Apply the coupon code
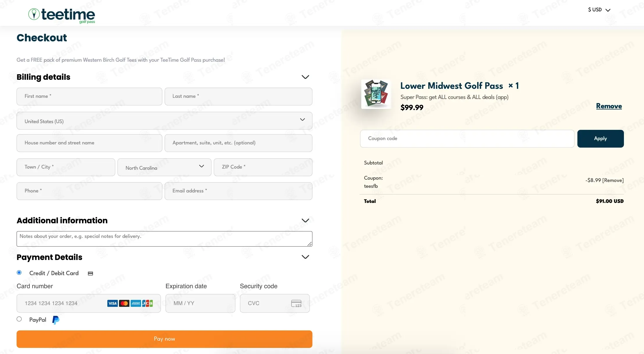Viewport: 644px width, 354px height. point(600,139)
